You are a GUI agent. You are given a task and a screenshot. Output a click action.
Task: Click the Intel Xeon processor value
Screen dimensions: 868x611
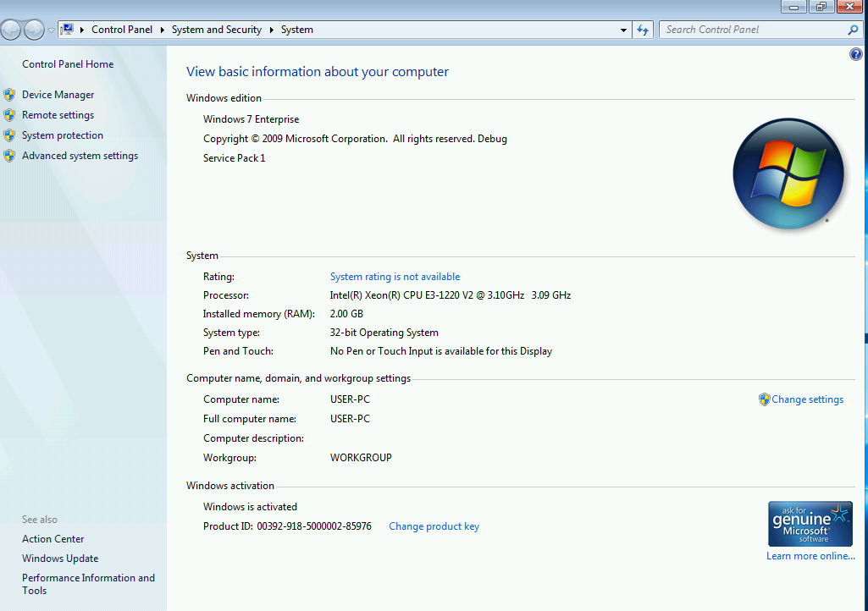(x=450, y=295)
